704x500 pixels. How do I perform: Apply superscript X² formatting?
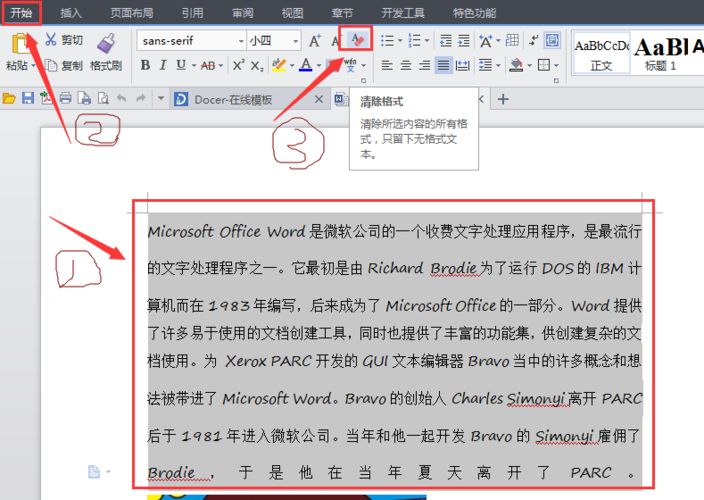(x=238, y=65)
